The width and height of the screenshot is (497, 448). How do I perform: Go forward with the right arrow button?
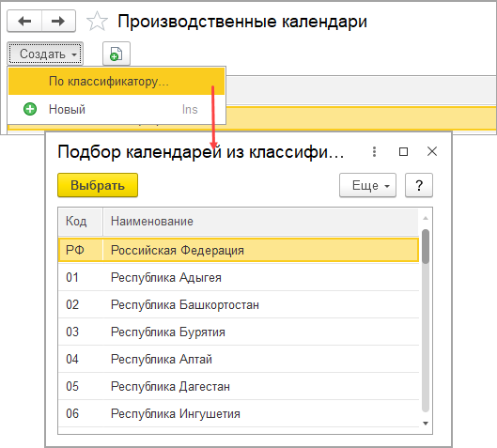[x=58, y=22]
